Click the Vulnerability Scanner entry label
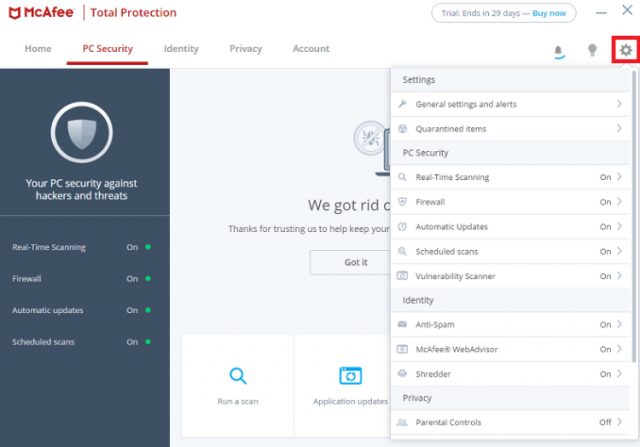The image size is (640, 447). tap(455, 276)
